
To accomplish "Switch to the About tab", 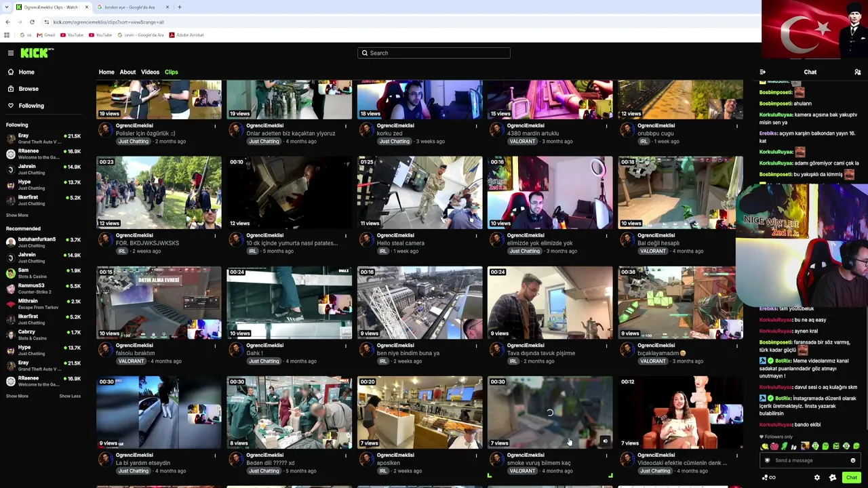I will tap(127, 72).
